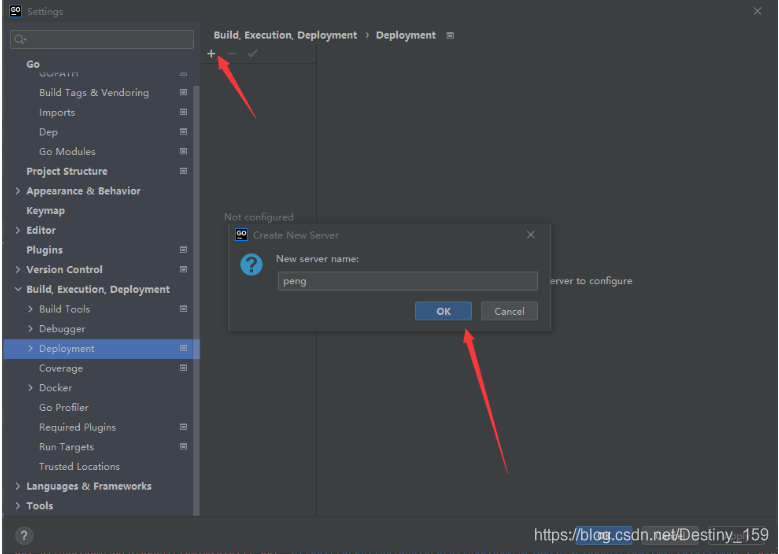Click the plus icon to add a server
Viewport: 779px width, 554px height.
211,53
